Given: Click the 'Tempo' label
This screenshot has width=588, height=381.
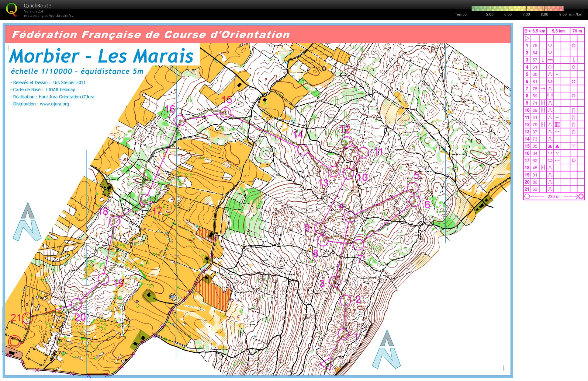Looking at the screenshot, I should pos(461,14).
